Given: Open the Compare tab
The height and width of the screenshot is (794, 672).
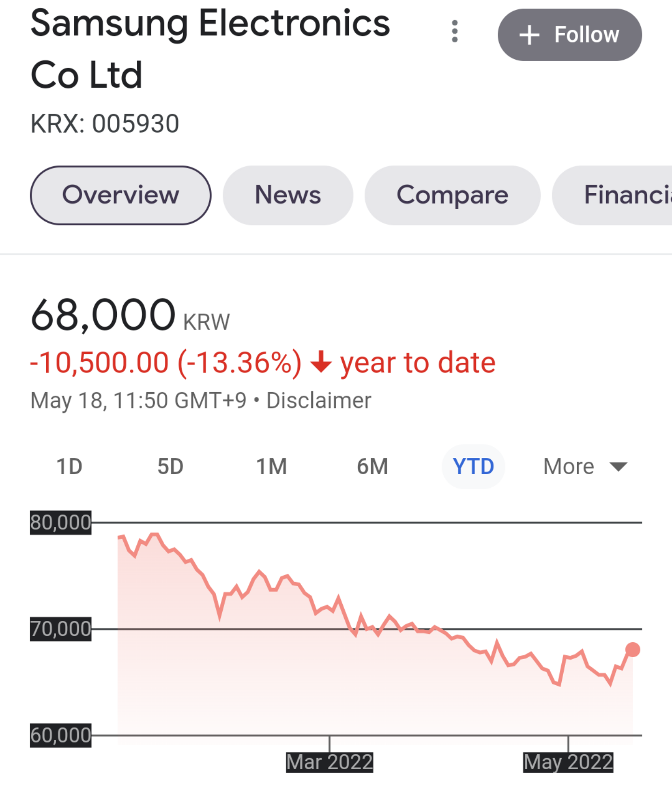Looking at the screenshot, I should tap(452, 195).
